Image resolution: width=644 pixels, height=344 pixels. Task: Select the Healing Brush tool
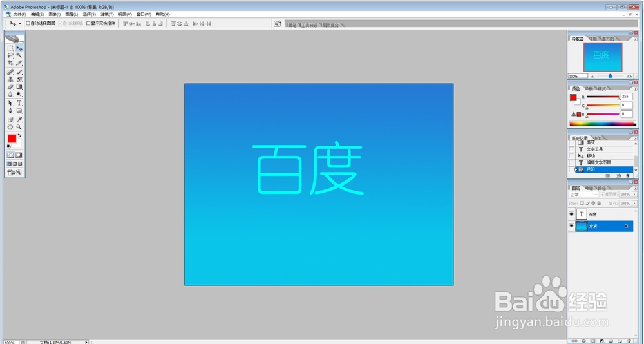point(11,72)
